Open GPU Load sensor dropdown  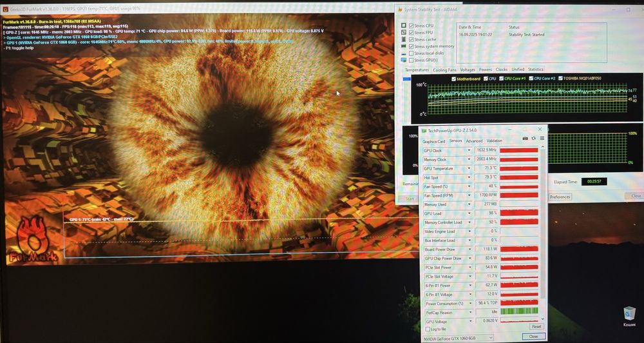(x=469, y=213)
